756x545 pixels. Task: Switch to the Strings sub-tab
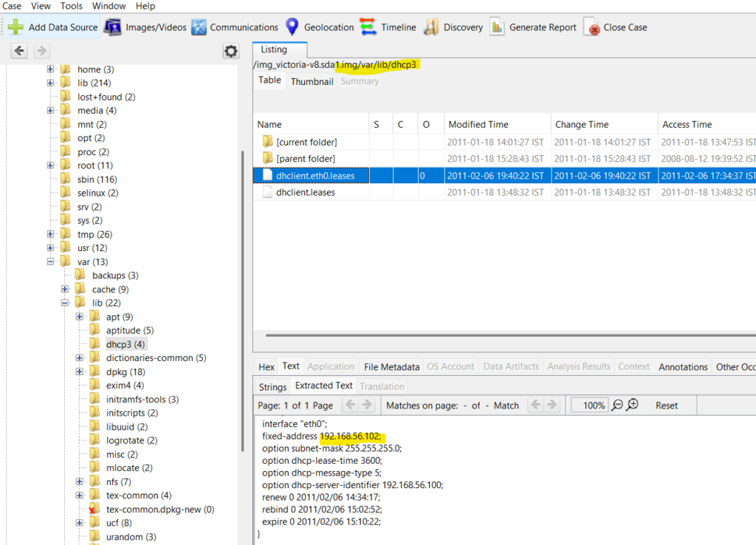pyautogui.click(x=272, y=387)
